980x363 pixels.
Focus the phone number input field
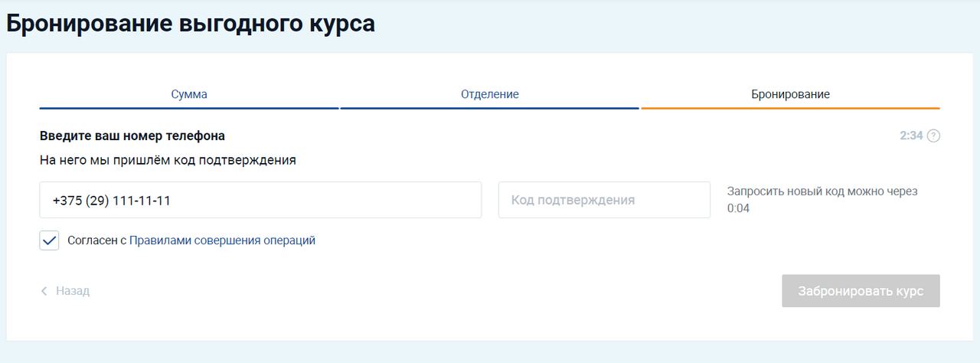(260, 200)
